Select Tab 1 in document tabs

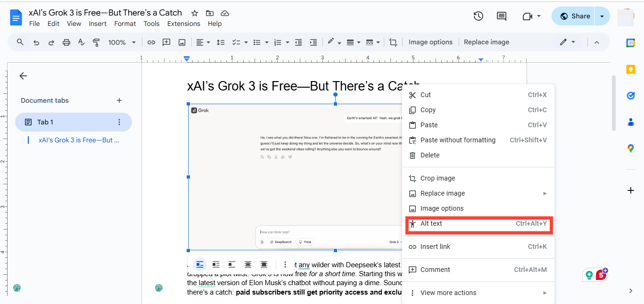(74, 122)
